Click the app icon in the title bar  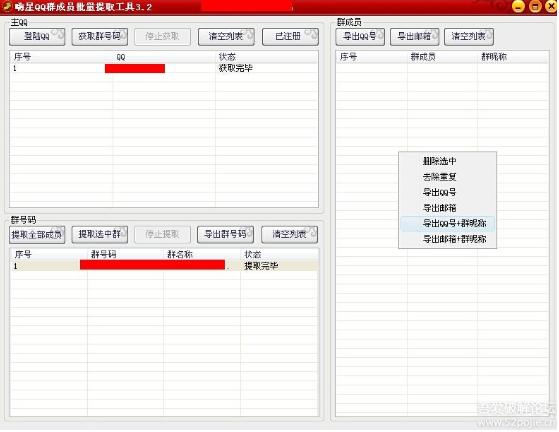tap(7, 6)
